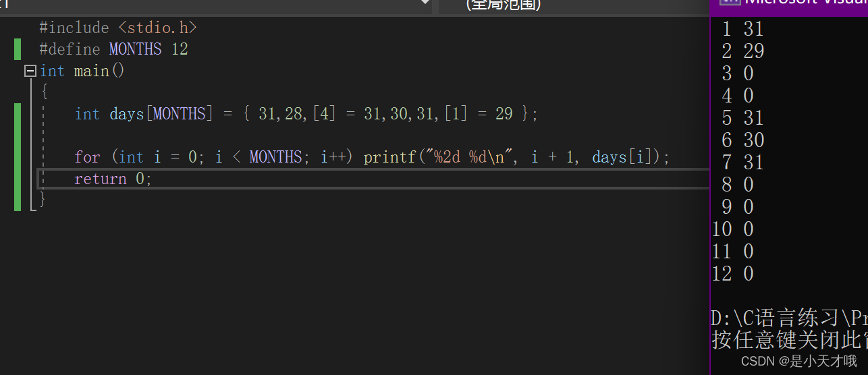Click console output line "8 0"
The height and width of the screenshot is (375, 868).
737,185
